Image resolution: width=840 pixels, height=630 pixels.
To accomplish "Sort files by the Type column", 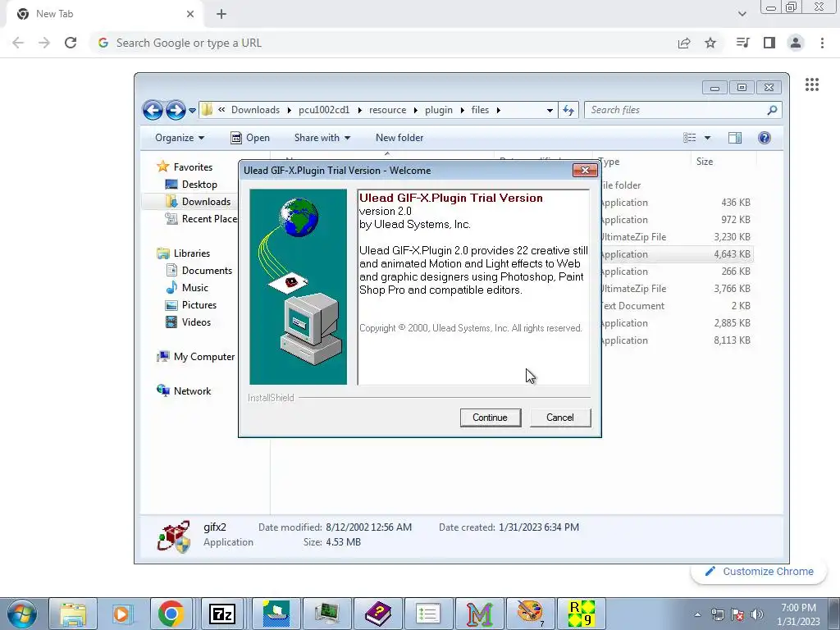I will point(643,162).
